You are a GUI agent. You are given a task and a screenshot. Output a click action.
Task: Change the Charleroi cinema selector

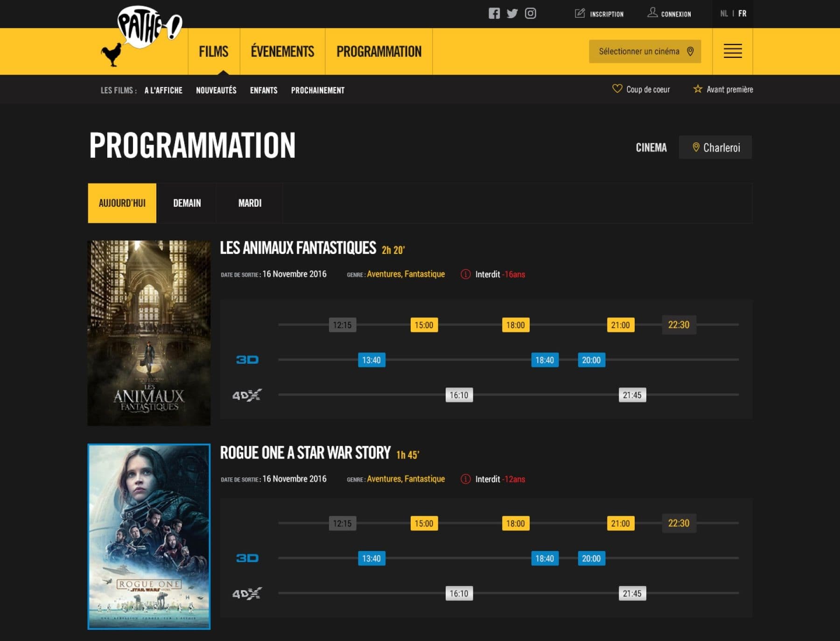click(x=715, y=148)
